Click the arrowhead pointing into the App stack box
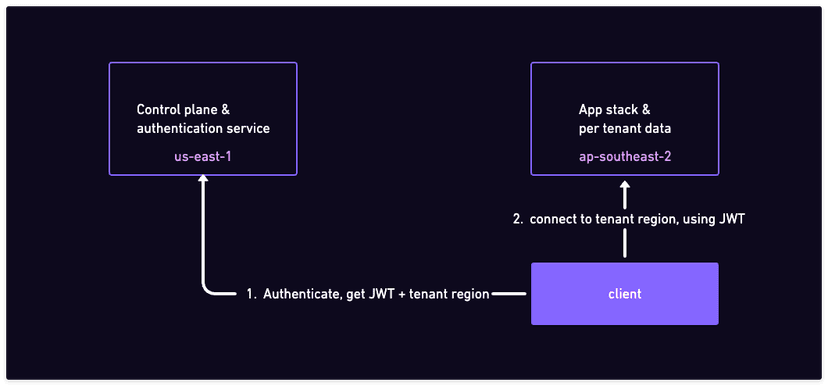The height and width of the screenshot is (386, 828). (x=625, y=187)
